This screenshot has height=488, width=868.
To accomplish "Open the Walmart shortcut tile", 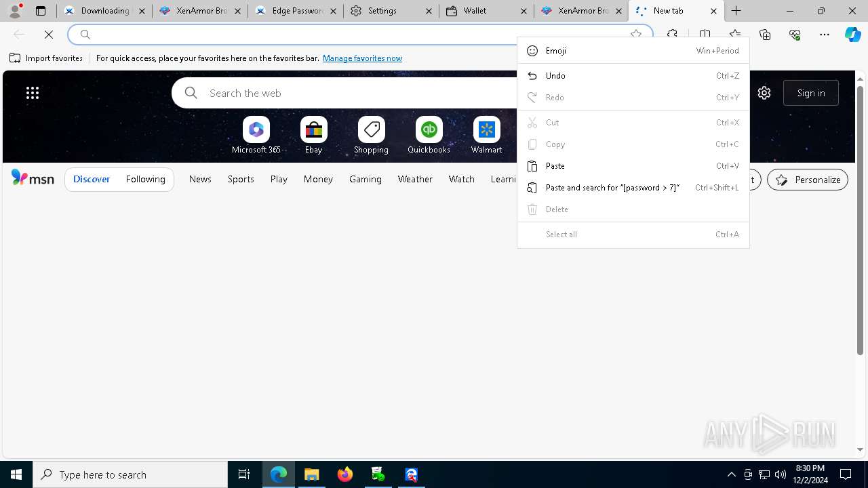I will [487, 136].
